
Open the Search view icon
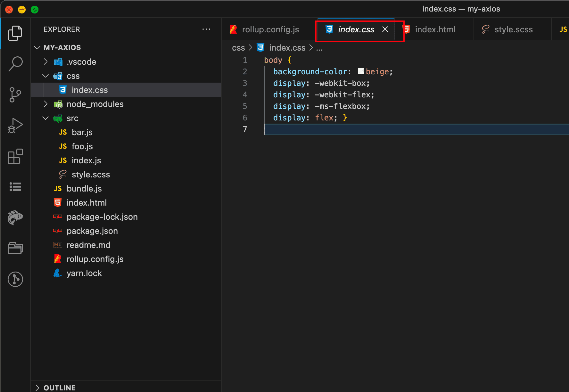coord(15,64)
